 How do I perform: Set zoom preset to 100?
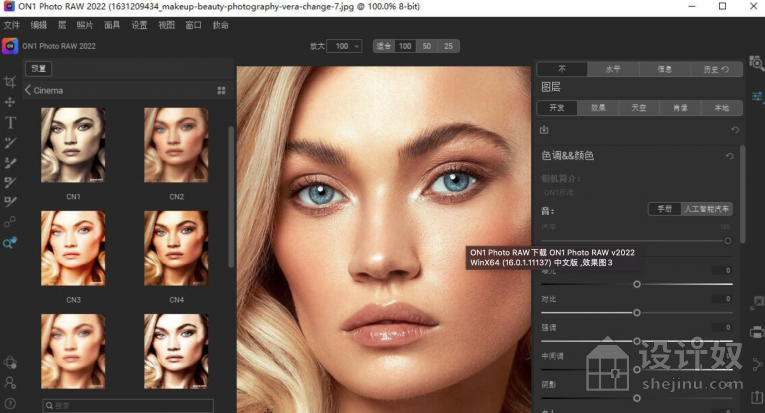[405, 46]
